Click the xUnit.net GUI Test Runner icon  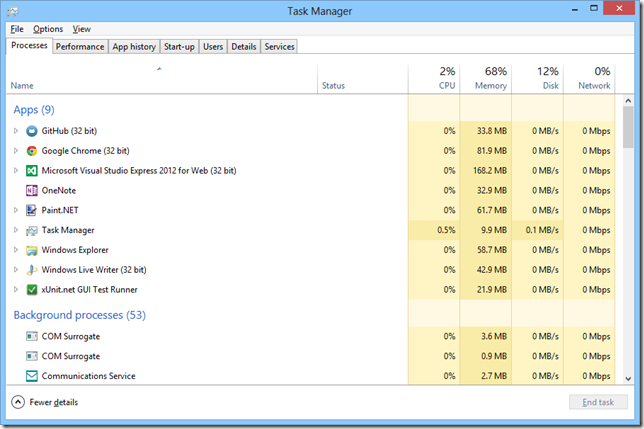pos(32,290)
